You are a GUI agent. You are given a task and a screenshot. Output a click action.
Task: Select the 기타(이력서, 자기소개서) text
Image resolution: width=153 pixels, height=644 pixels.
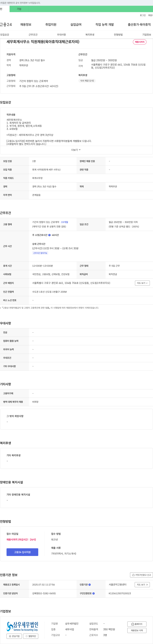(63, 554)
